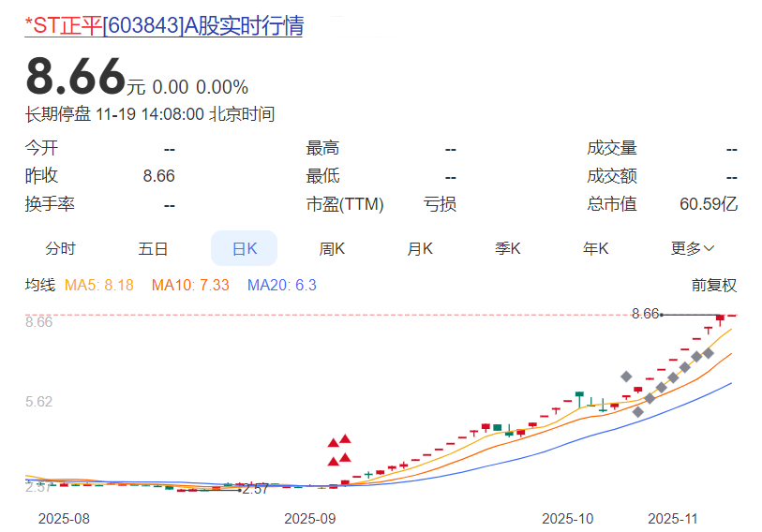Viewport: 762px width, 532px height.
Task: Select the 日K chart tab
Action: [244, 249]
